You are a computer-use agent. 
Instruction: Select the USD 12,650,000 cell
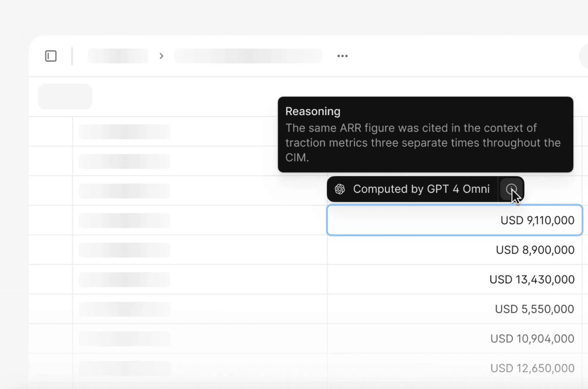pos(454,368)
